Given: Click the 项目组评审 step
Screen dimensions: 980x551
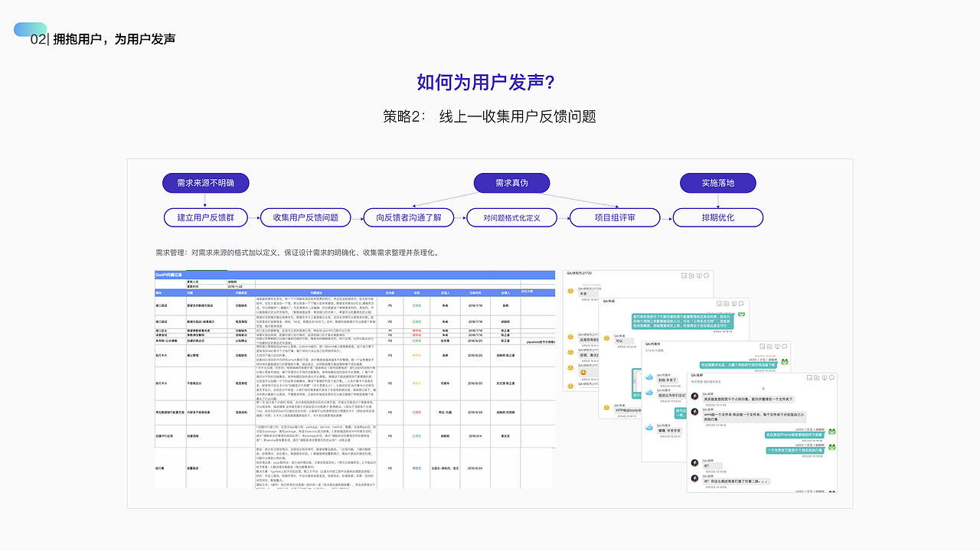Looking at the screenshot, I should tap(614, 217).
